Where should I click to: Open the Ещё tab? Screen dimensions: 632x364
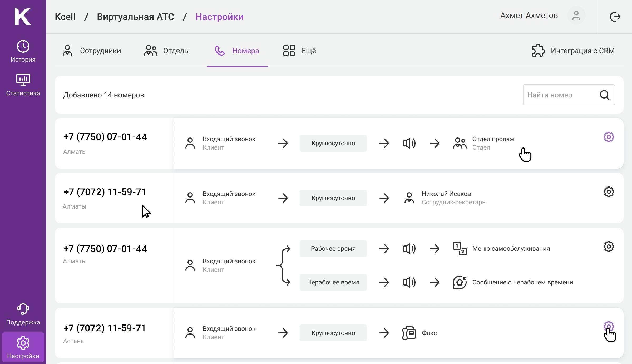[x=299, y=51]
